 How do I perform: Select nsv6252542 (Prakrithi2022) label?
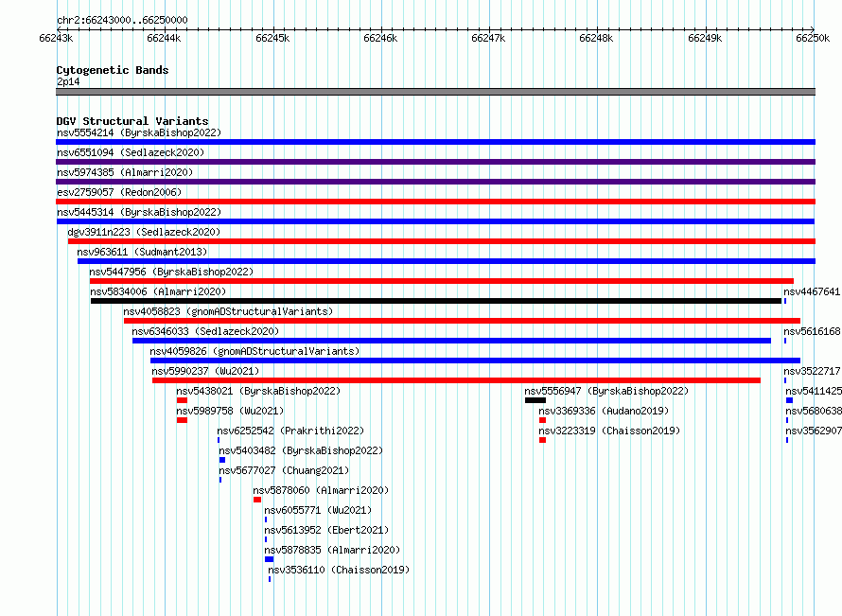pos(290,431)
